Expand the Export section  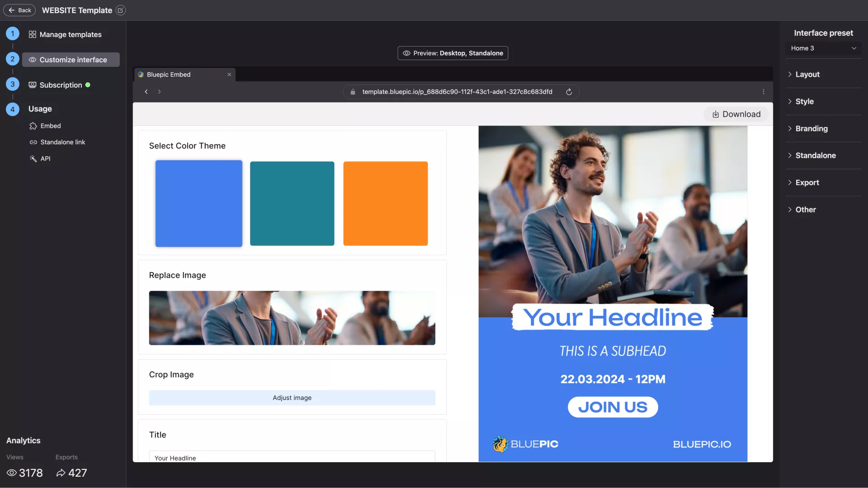click(x=807, y=183)
